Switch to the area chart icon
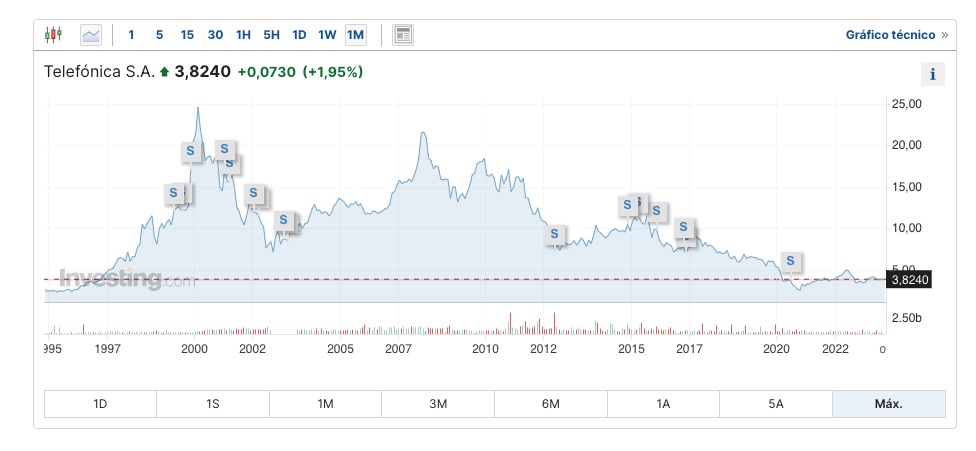This screenshot has width=976, height=451. click(x=91, y=35)
